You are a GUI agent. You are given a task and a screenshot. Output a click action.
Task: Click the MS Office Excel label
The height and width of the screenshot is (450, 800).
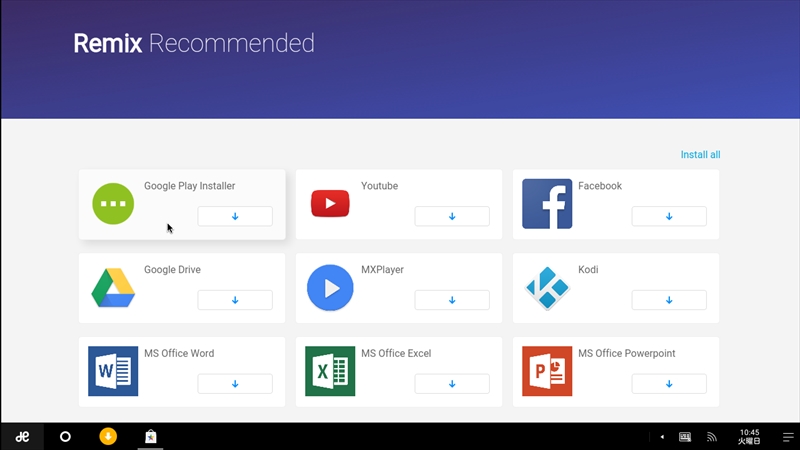point(396,354)
